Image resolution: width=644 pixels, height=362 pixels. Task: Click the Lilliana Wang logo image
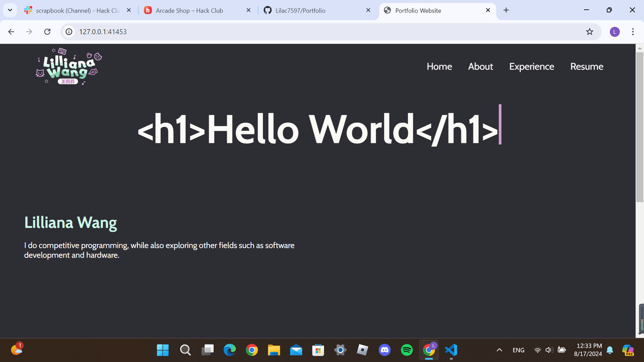click(x=69, y=66)
